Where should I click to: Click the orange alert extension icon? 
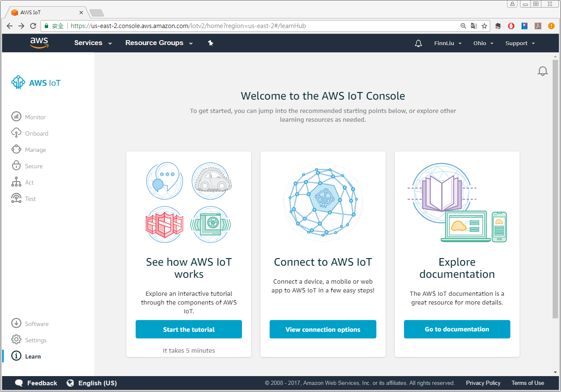pos(551,26)
